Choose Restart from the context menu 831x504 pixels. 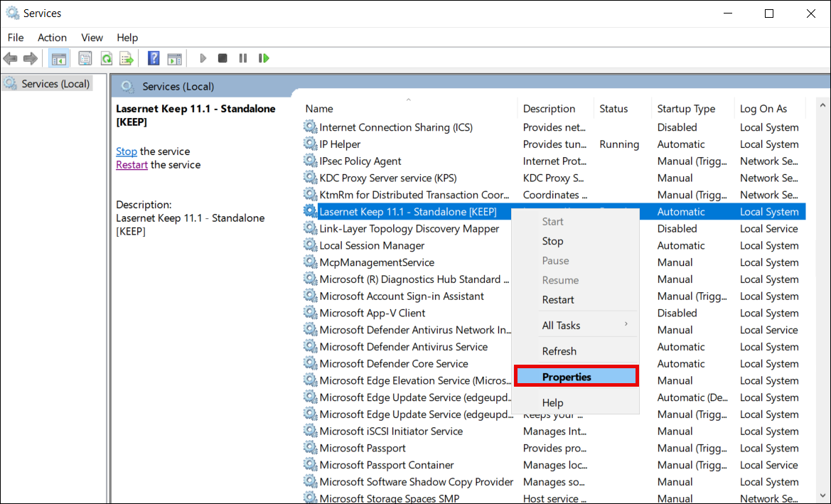point(558,300)
